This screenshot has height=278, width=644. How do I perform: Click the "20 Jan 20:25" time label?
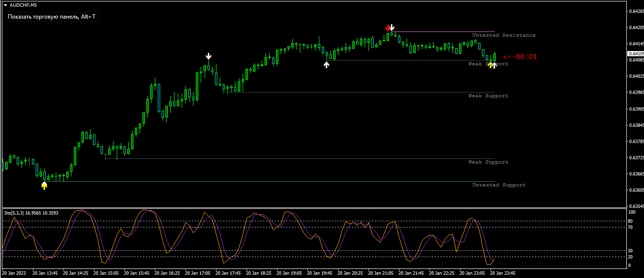[350, 273]
